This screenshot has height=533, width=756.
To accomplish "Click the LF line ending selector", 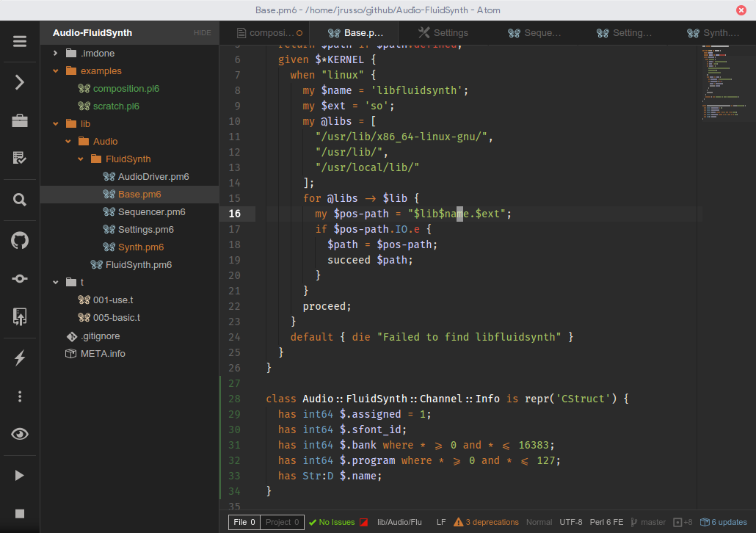I will click(440, 523).
